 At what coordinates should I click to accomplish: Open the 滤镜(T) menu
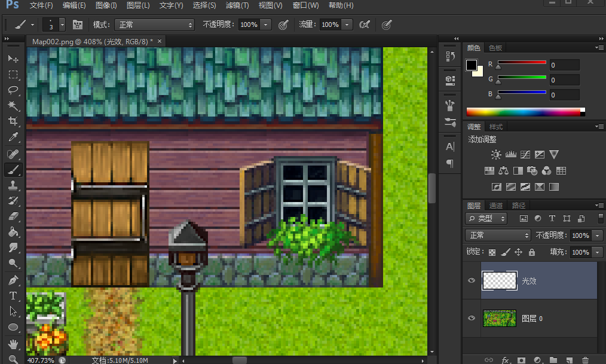237,5
